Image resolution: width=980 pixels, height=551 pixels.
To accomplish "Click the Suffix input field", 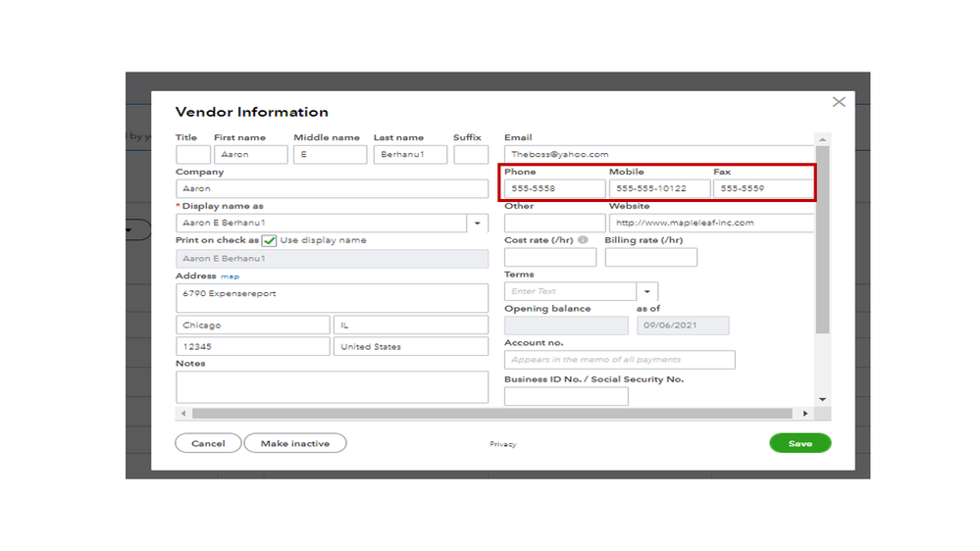I will pyautogui.click(x=471, y=154).
